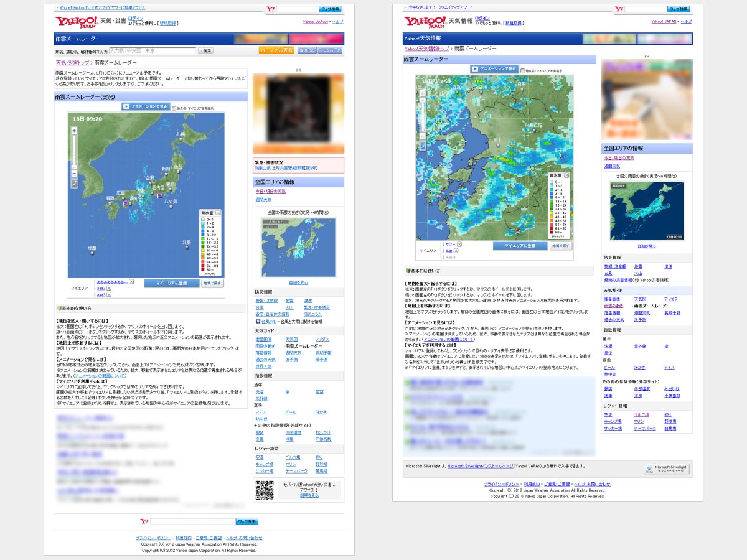Delete the aaa2 my-area entry

pyautogui.click(x=108, y=288)
